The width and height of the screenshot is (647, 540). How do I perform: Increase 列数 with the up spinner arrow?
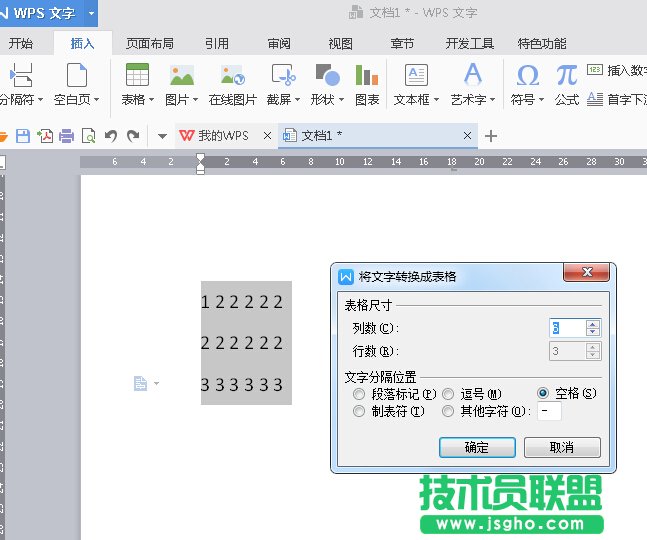[593, 323]
